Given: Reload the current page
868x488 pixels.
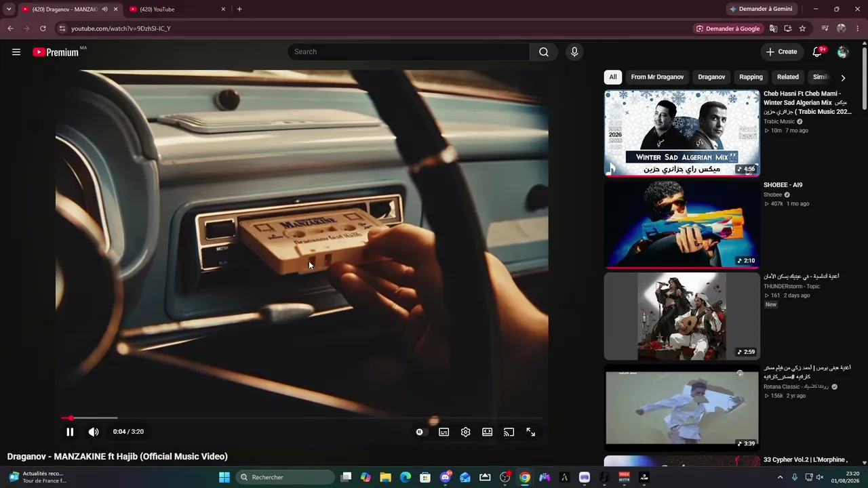Looking at the screenshot, I should (43, 28).
